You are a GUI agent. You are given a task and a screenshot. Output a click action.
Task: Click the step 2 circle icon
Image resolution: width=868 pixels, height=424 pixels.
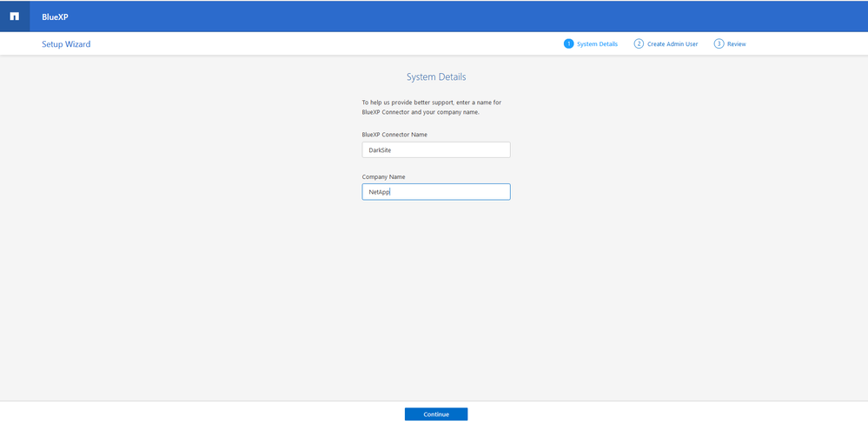639,43
